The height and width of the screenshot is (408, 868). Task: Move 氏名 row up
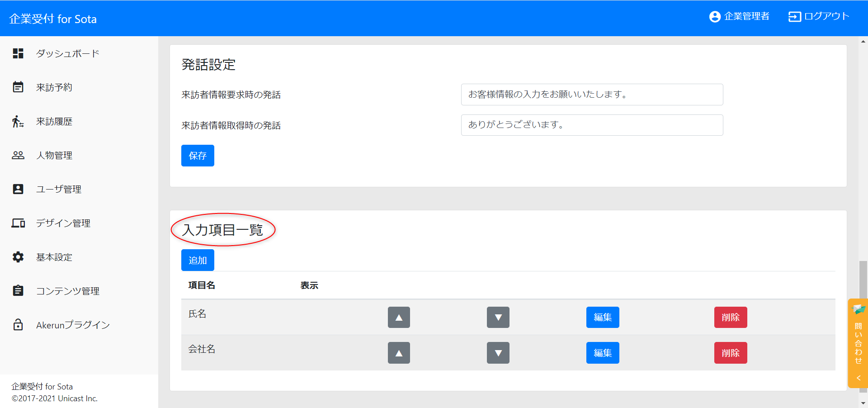399,317
